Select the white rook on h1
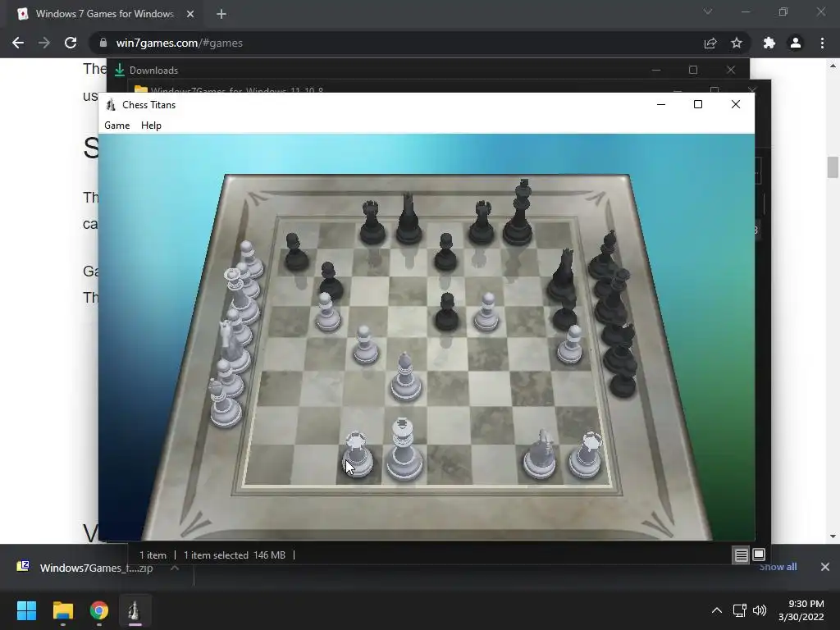Screen dimensions: 840x630 [587, 455]
